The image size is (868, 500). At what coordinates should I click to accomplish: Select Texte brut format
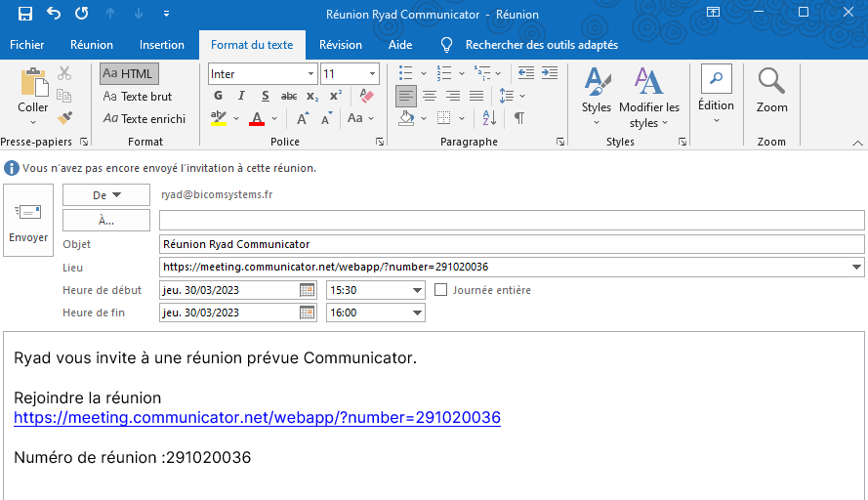tap(138, 97)
